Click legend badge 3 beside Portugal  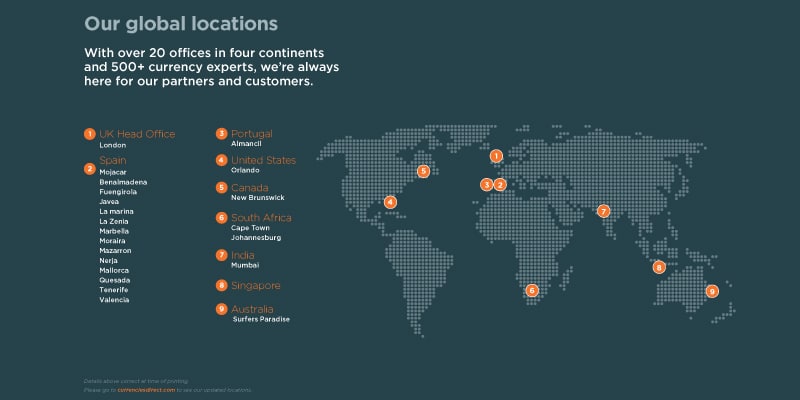click(221, 134)
